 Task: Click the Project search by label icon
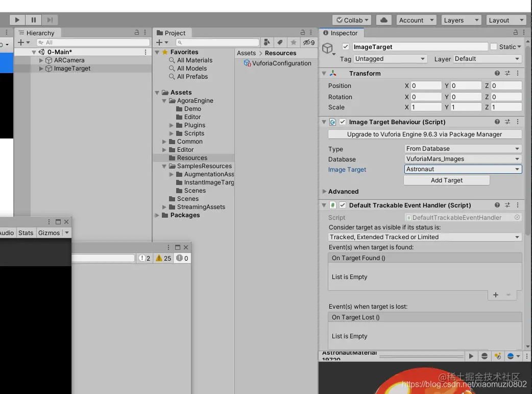tap(280, 42)
